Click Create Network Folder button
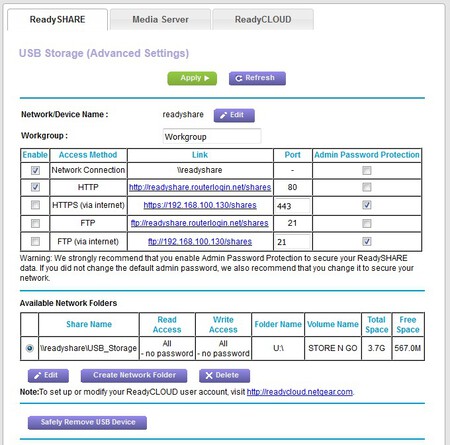Screen dimensions: 450x445 tap(134, 376)
